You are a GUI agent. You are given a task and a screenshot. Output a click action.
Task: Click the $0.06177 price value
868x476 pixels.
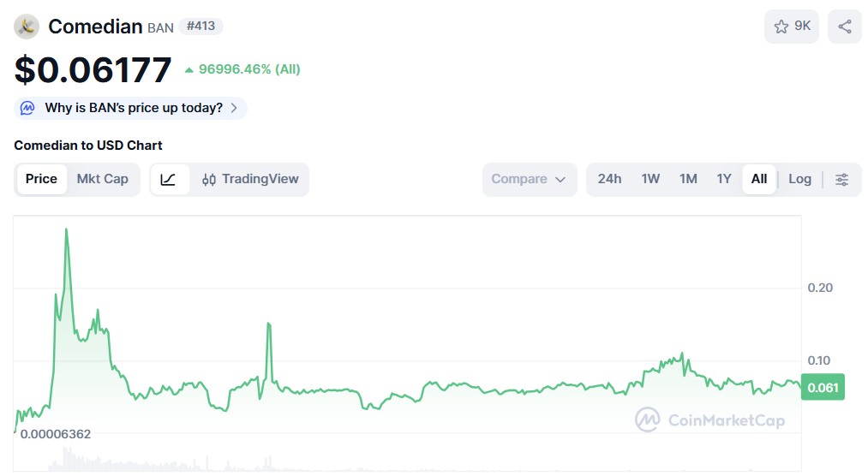[93, 69]
